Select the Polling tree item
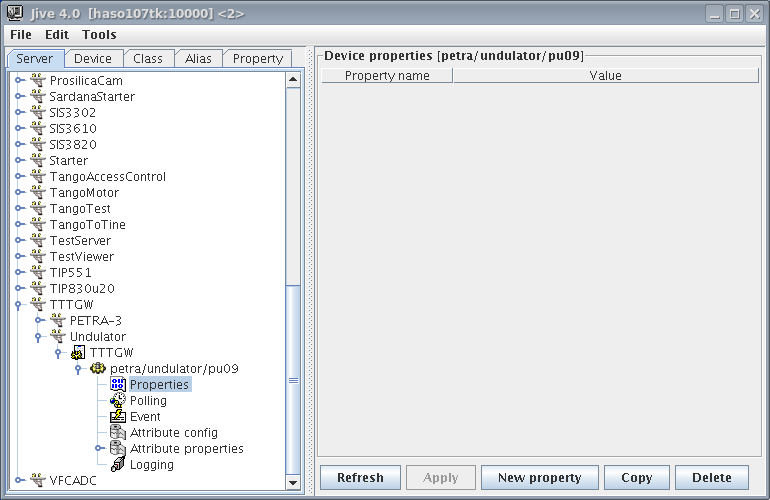The image size is (770, 500). tap(148, 400)
